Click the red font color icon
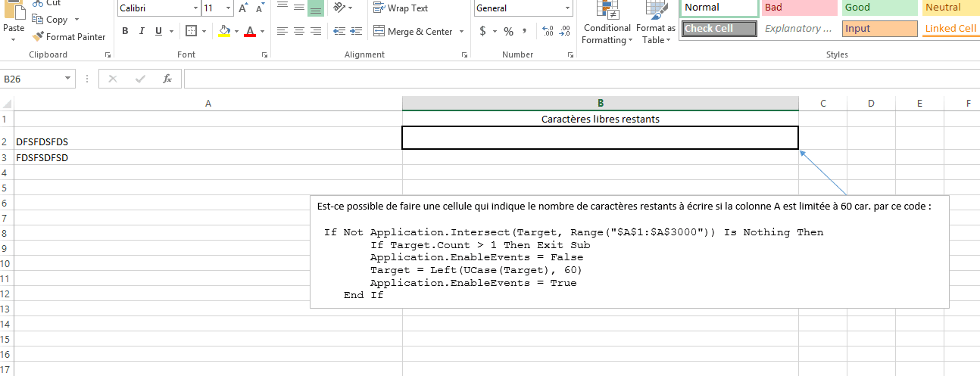This screenshot has height=376, width=980. [250, 32]
